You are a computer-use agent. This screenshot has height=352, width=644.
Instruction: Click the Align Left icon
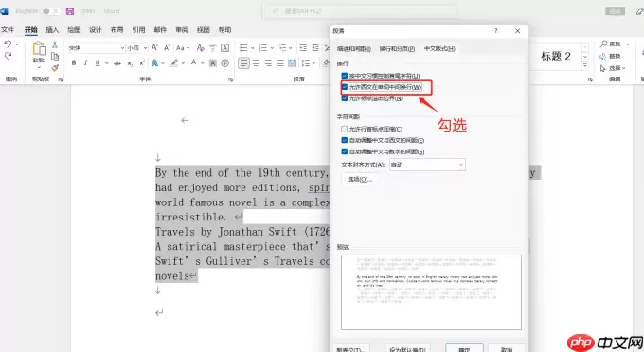pyautogui.click(x=244, y=63)
